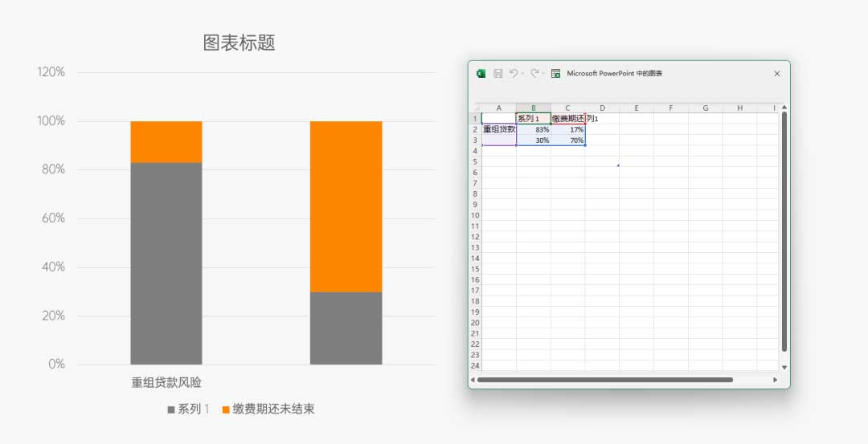Image resolution: width=868 pixels, height=444 pixels.
Task: Select row 2 header in spreadsheet
Action: tap(475, 129)
